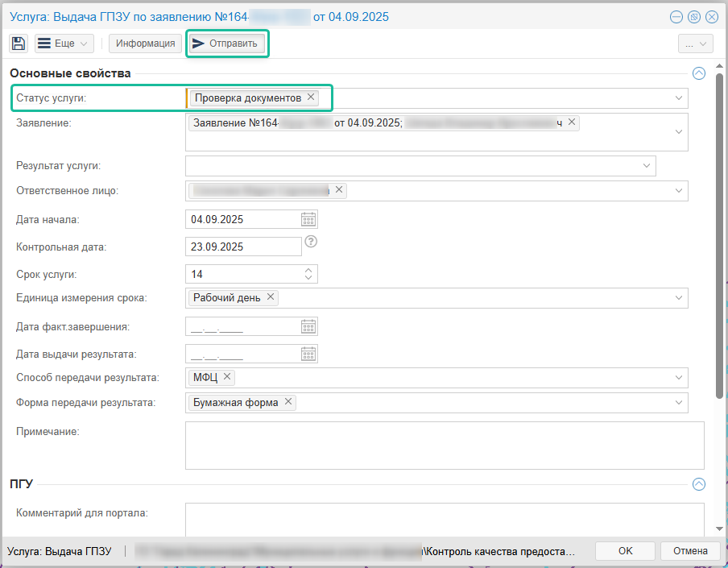The width and height of the screenshot is (728, 568).
Task: Open calendar for Дата начала
Action: click(308, 219)
